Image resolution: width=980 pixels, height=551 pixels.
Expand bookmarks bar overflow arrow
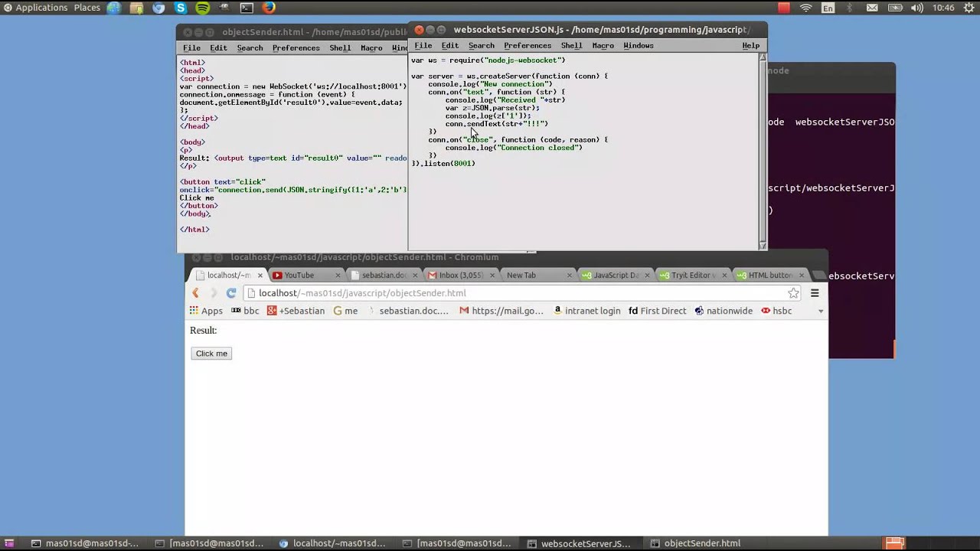click(x=821, y=311)
